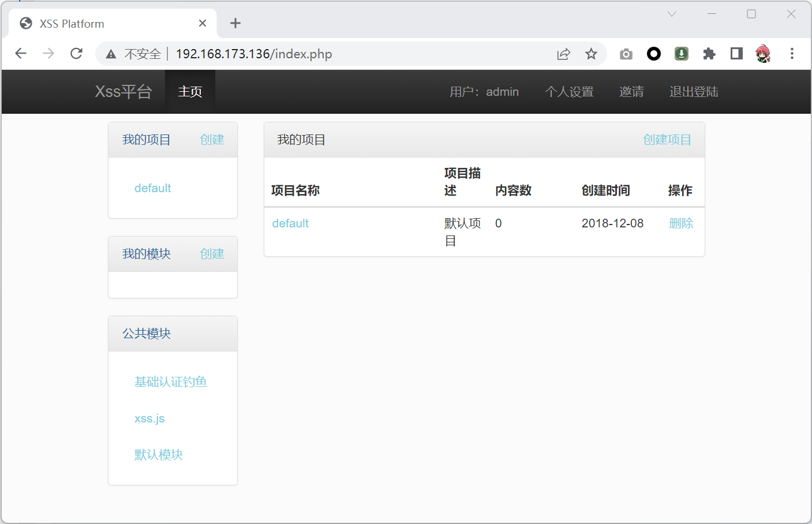
Task: Click the camera screenshot extension icon
Action: coord(626,54)
